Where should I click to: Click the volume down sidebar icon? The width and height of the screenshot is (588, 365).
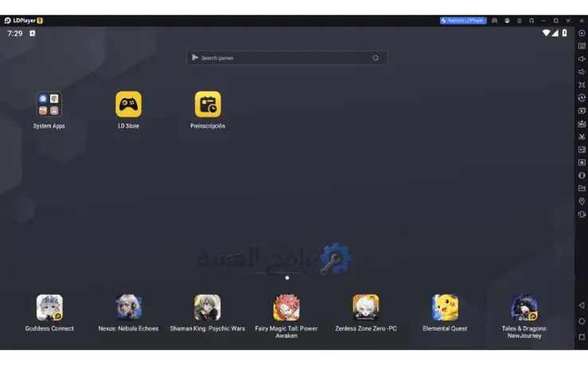[582, 72]
